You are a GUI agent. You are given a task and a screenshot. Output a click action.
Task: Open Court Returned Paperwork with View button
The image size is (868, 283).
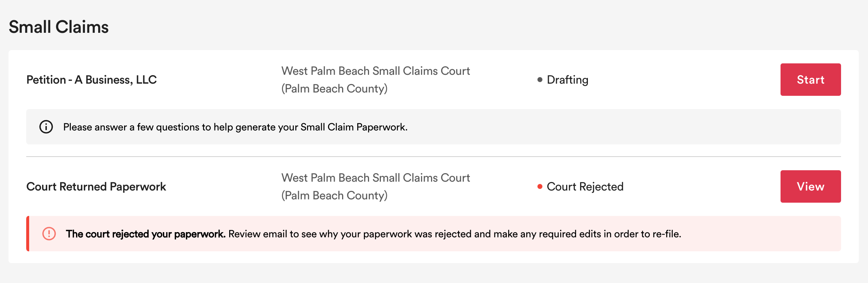tap(810, 186)
